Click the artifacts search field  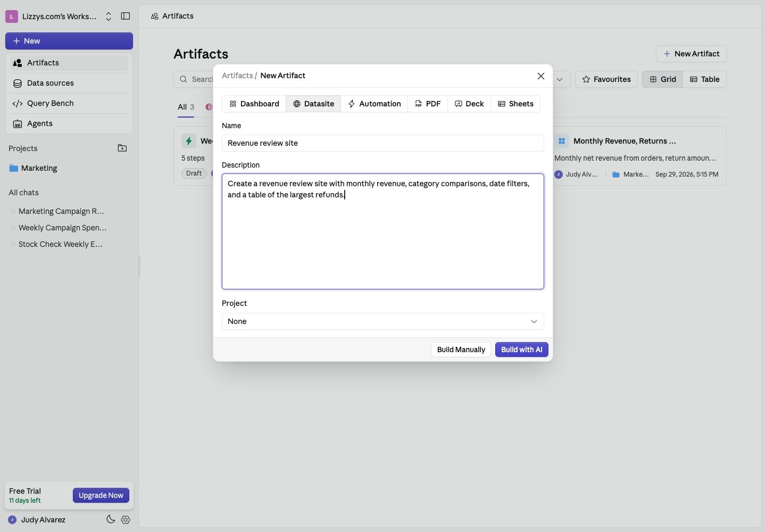coord(194,79)
